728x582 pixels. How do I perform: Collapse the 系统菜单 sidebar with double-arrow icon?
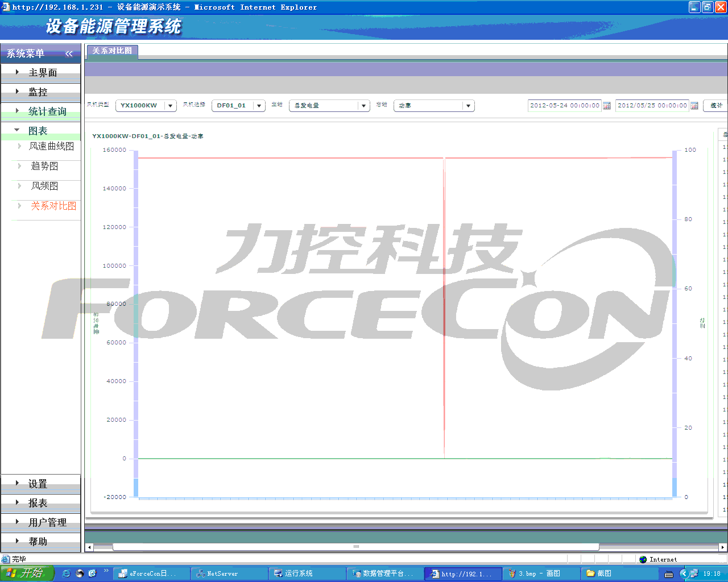click(69, 53)
